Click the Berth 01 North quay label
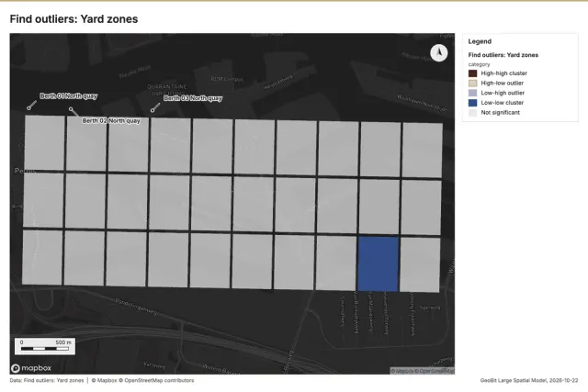 pos(69,96)
